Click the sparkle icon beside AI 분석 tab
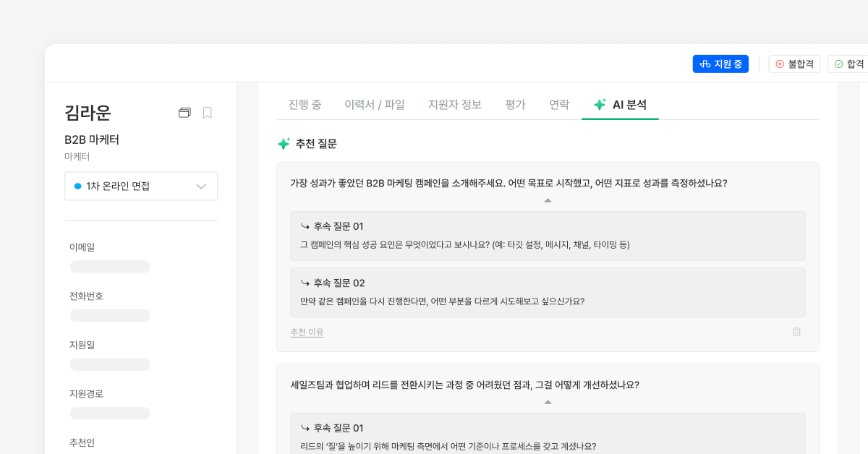 tap(598, 103)
